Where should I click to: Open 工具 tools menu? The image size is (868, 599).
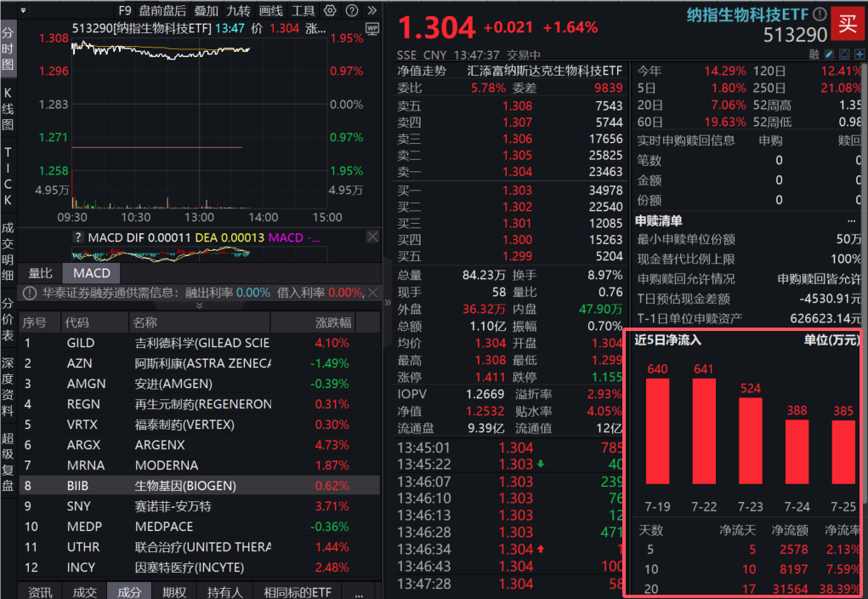click(x=303, y=10)
